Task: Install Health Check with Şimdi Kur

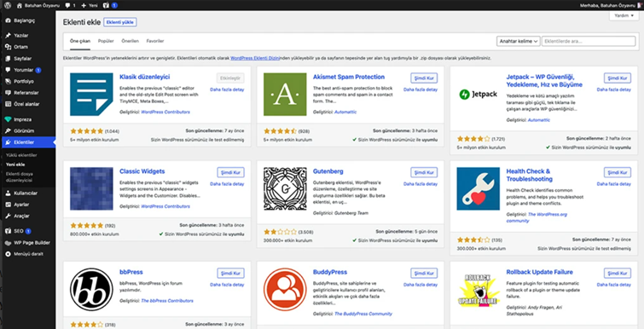Action: click(618, 172)
